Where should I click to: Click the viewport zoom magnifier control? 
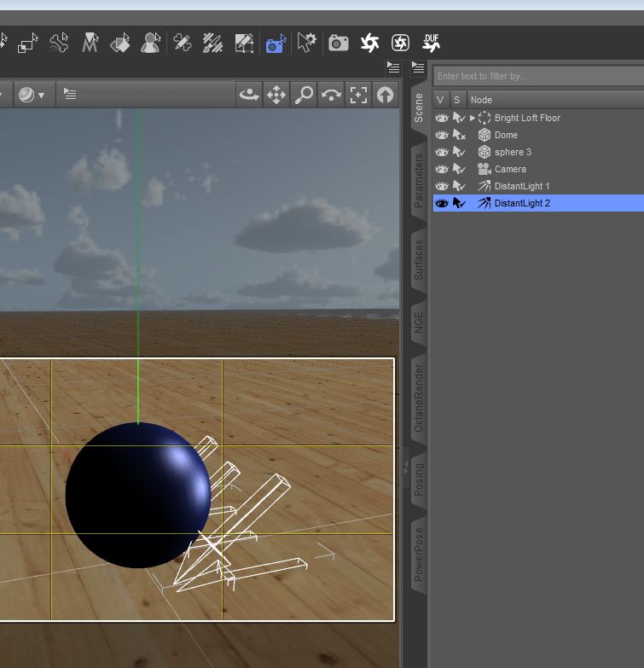point(304,95)
